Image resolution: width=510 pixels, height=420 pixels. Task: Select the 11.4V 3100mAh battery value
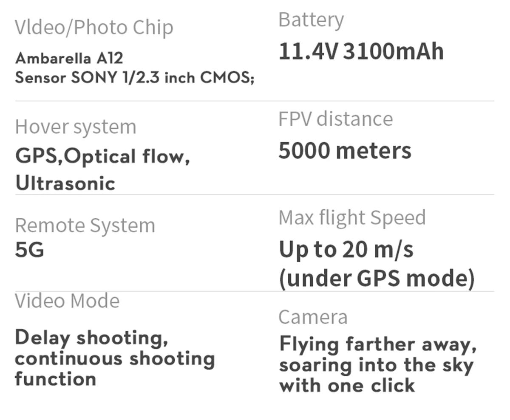coord(361,51)
